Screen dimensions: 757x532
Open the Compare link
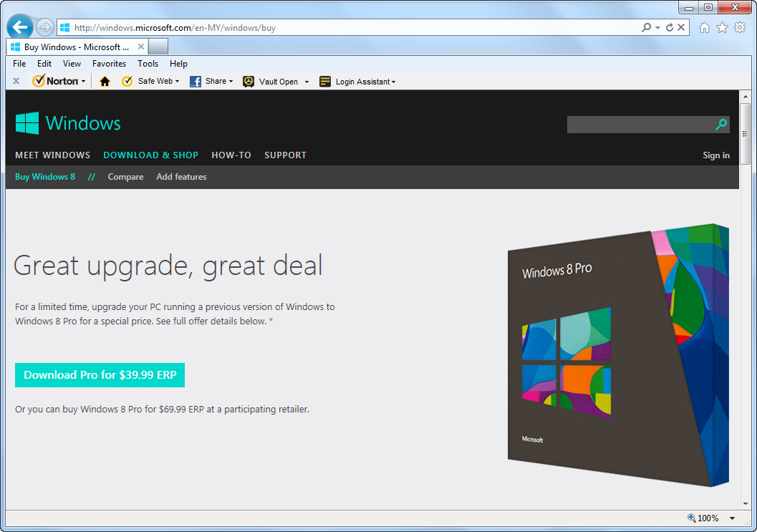tap(125, 176)
